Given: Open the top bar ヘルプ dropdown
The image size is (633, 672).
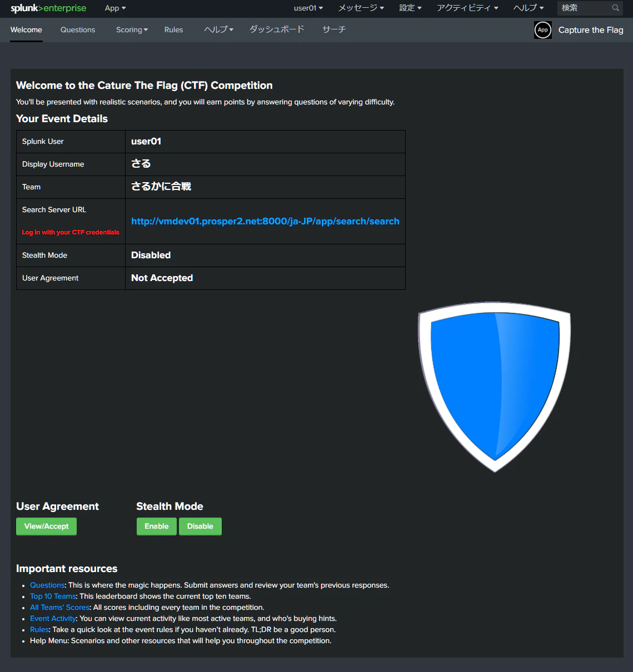Looking at the screenshot, I should [529, 8].
